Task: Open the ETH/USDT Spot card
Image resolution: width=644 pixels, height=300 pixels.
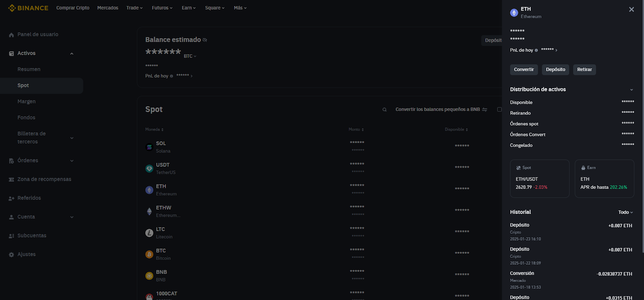Action: pos(539,179)
